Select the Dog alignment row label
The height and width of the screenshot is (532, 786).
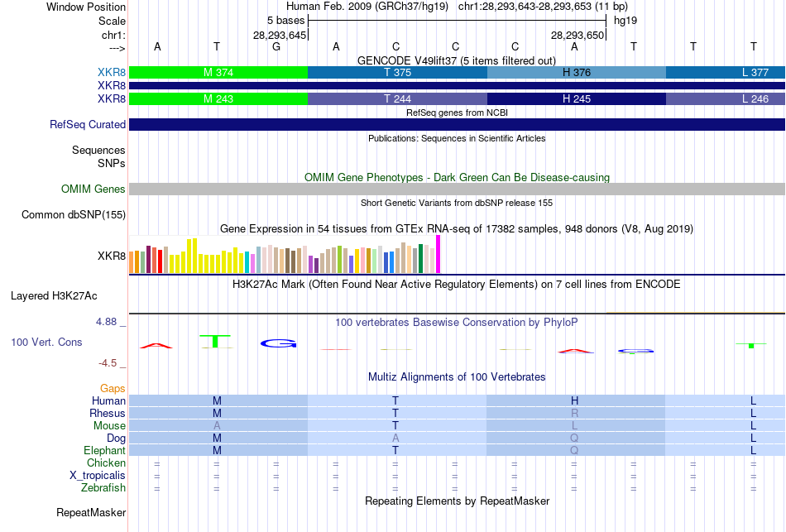pos(116,439)
